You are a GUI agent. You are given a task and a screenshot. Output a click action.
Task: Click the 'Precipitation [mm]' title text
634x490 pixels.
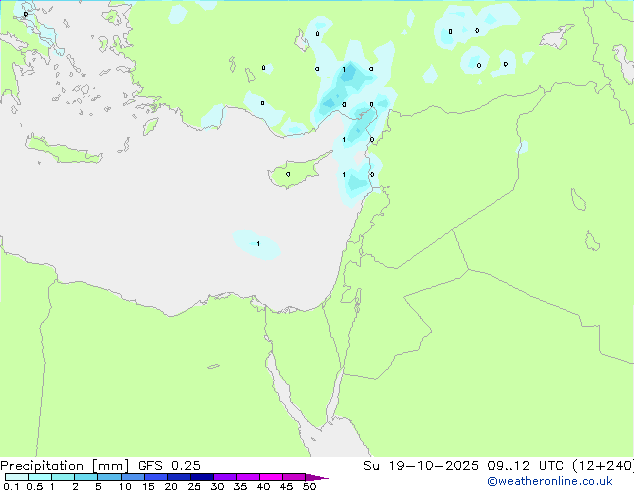click(65, 466)
